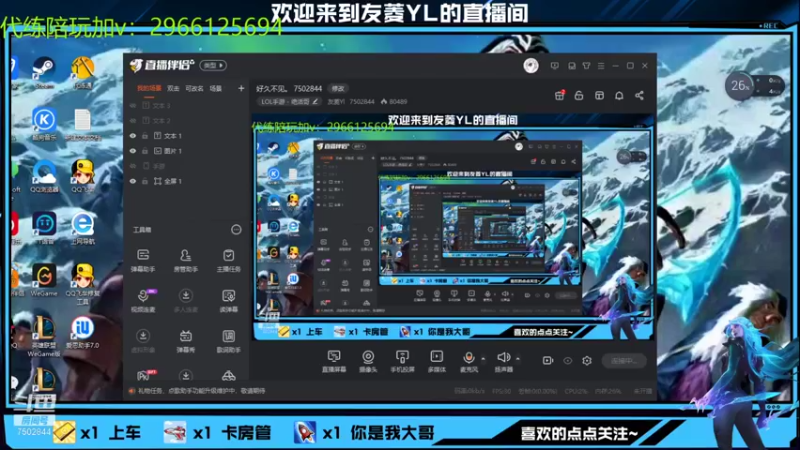Show the hidden 文本 2 layer
Screen dimensions: 800x450
[133, 121]
